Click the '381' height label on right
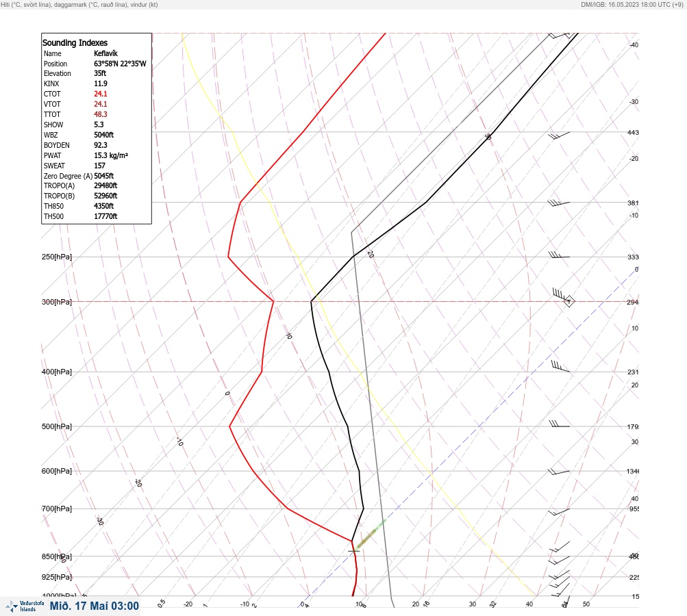Screen dimensions: 687x616 pyautogui.click(x=633, y=203)
